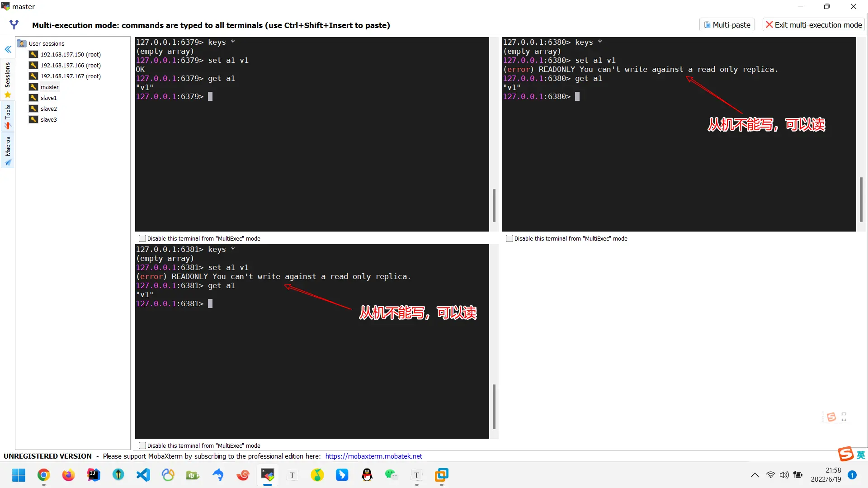Click the multi-execution mode fork icon
868x488 pixels.
coord(14,24)
